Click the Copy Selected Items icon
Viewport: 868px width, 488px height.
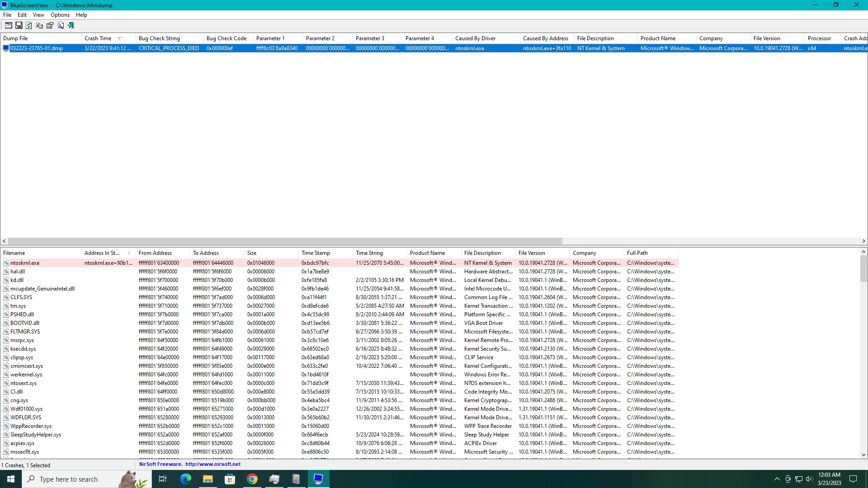click(x=39, y=26)
